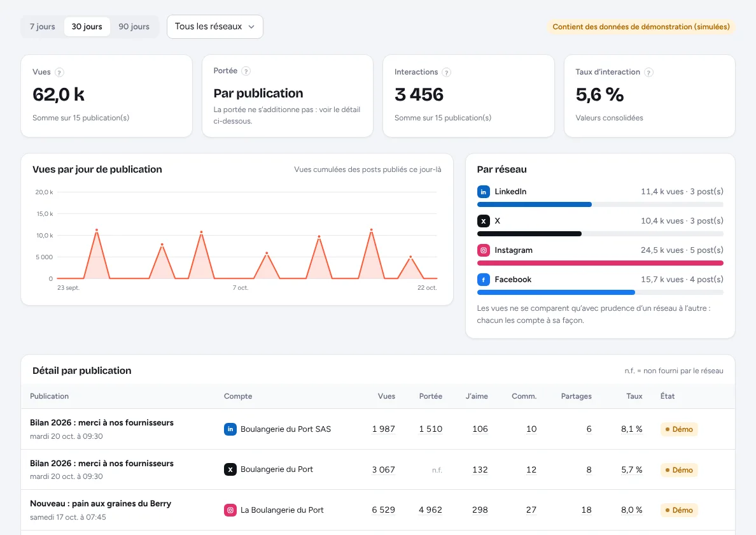This screenshot has width=756, height=535.
Task: Click the Démo badge in the LinkedIn row
Action: pos(679,429)
